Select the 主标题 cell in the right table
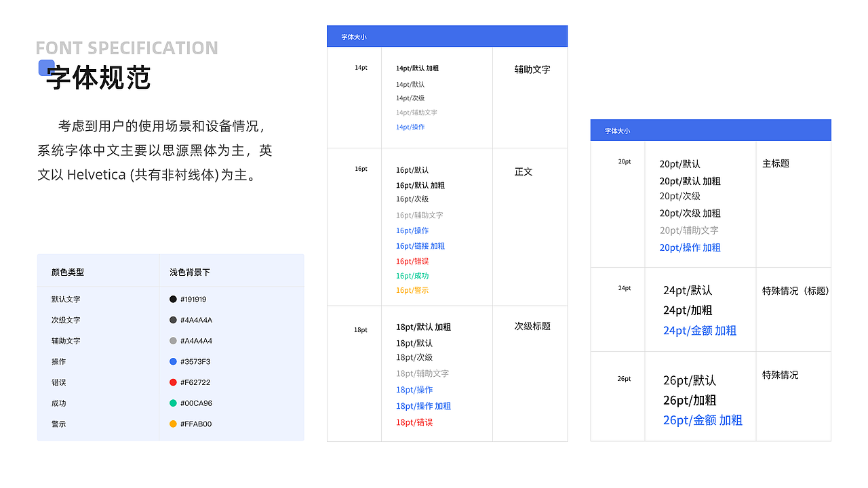The width and height of the screenshot is (868, 488). click(x=774, y=163)
